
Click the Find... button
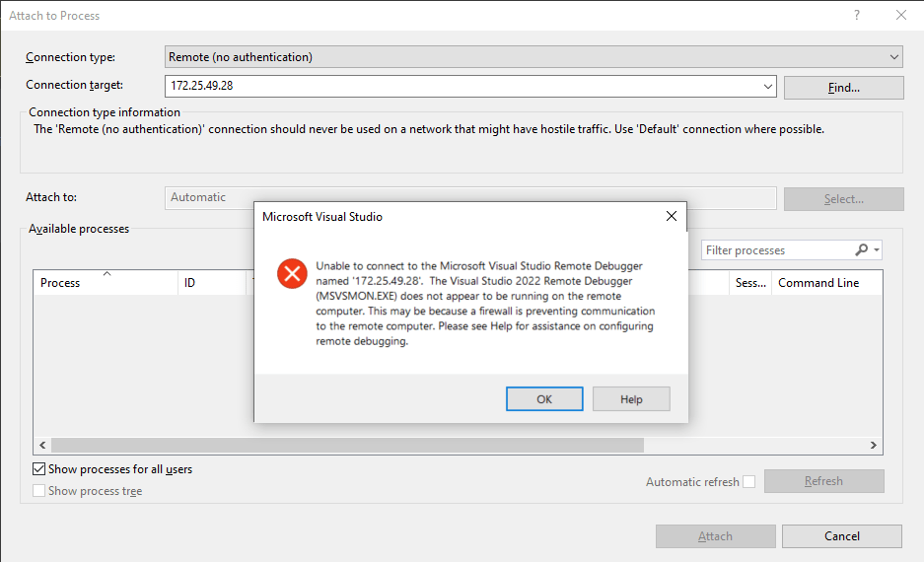pos(843,88)
